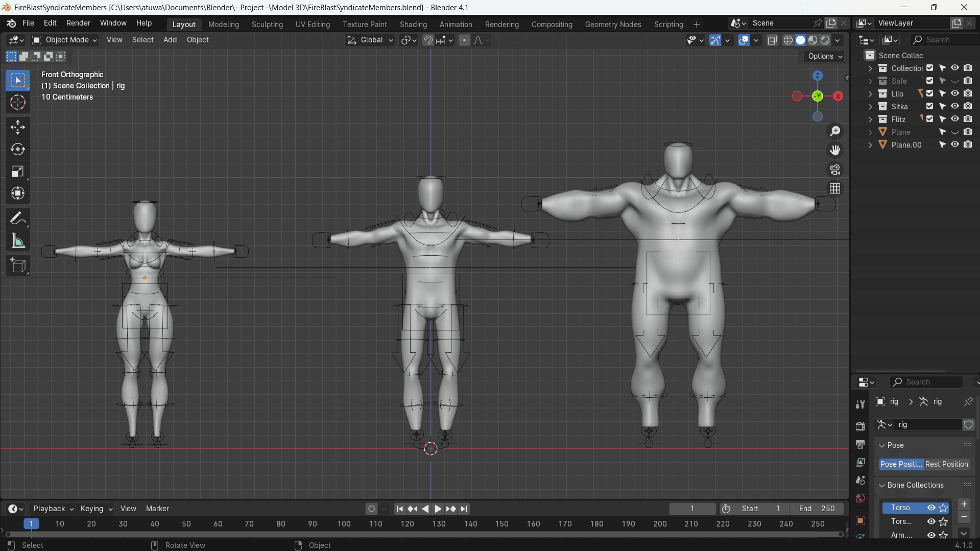Toggle auto keying record button
The width and height of the screenshot is (980, 551).
pyautogui.click(x=371, y=509)
